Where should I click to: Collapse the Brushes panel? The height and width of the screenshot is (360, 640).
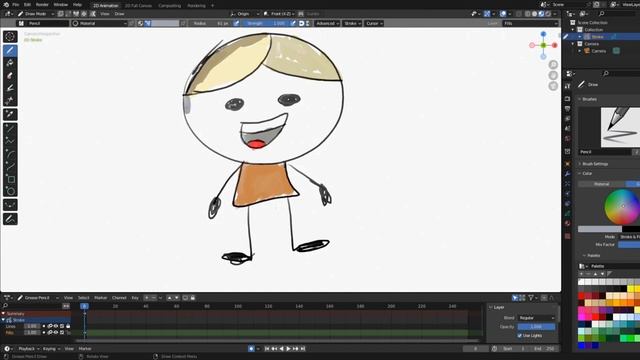[x=589, y=99]
